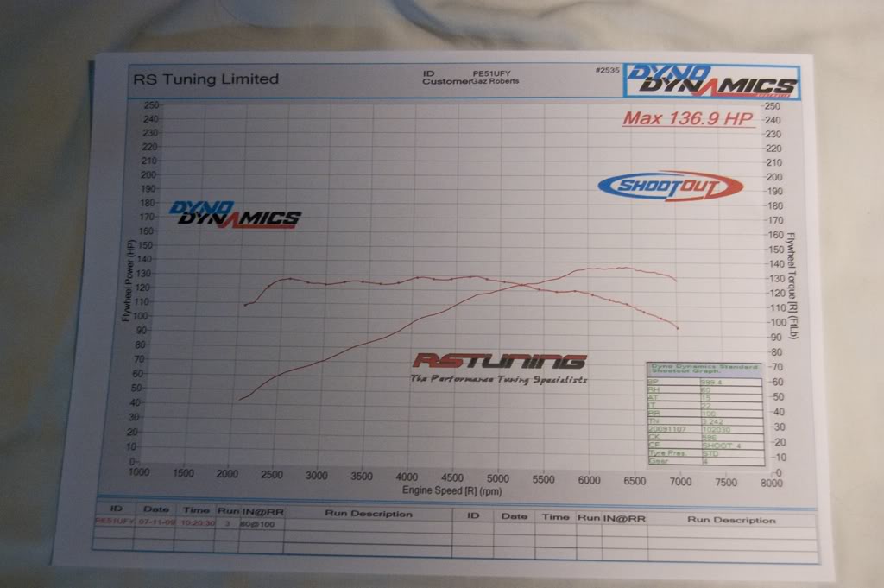The width and height of the screenshot is (884, 588).
Task: Click the Tyre Pres. row in the parameters table
Action: (x=703, y=453)
